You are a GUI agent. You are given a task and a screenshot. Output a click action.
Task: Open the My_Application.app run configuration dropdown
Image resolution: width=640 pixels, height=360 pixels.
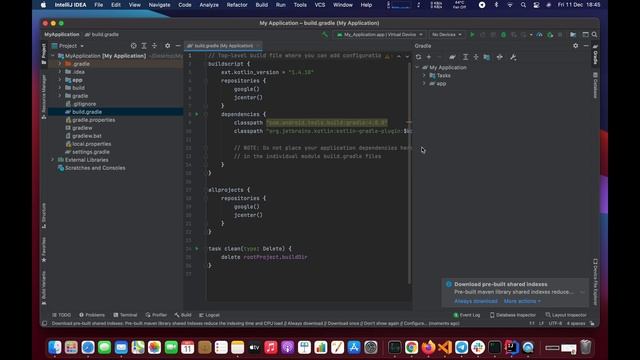(380, 35)
